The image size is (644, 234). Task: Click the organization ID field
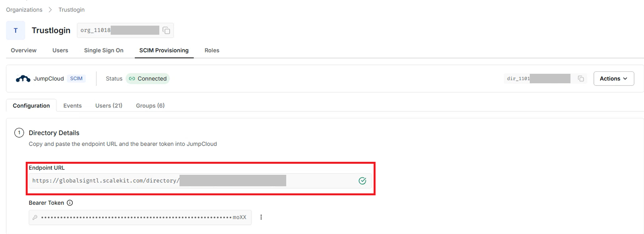[x=125, y=30]
